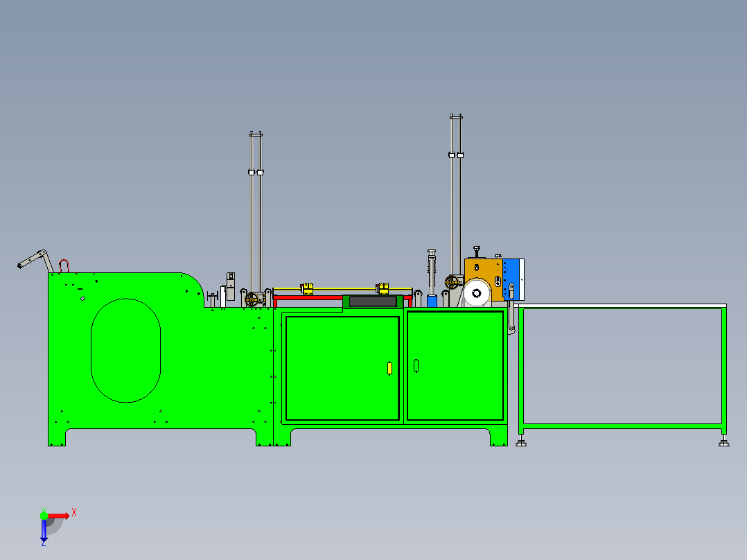Click the green Y axis dot of triad
The image size is (747, 560).
coord(44,516)
